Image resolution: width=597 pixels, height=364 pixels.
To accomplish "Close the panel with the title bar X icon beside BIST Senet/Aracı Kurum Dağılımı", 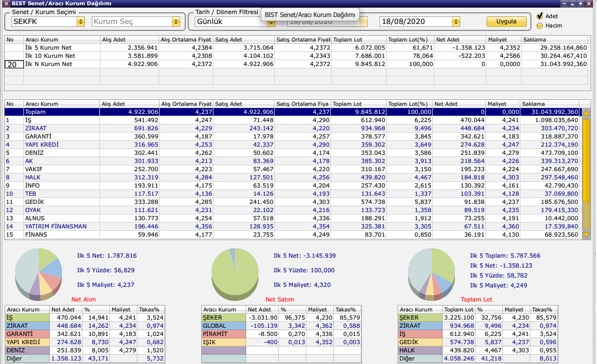I will click(x=6, y=4).
